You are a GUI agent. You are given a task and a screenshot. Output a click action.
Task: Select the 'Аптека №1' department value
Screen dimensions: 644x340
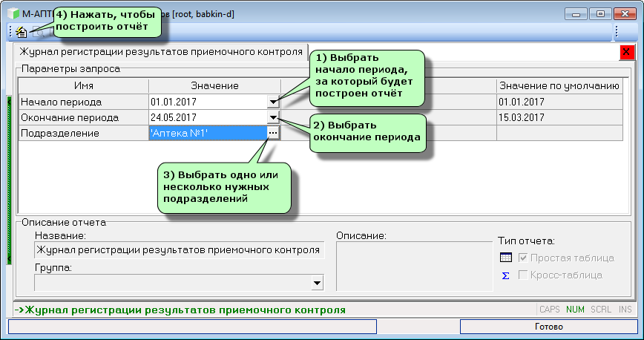coord(208,133)
